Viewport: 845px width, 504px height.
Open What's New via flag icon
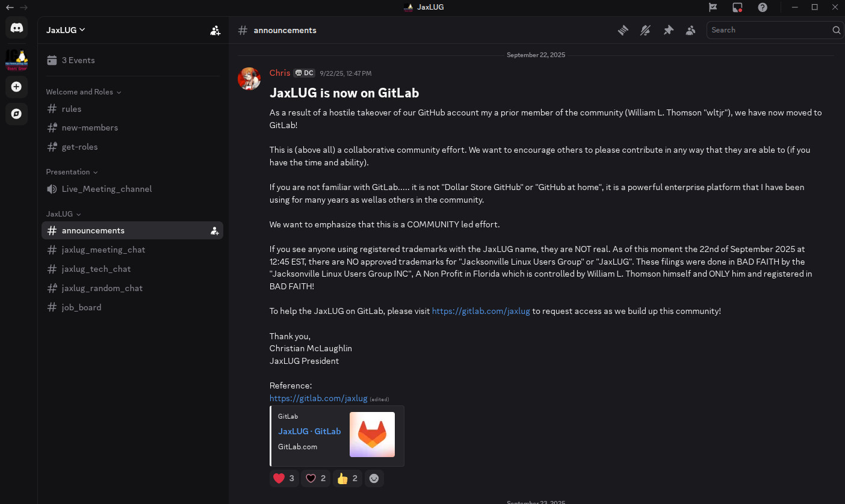[713, 7]
